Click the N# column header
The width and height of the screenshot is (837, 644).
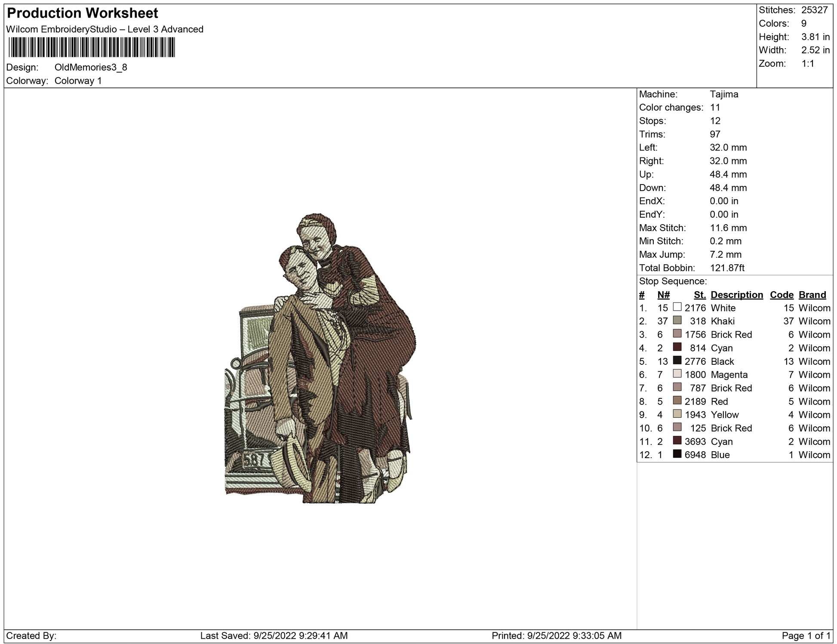(x=663, y=295)
